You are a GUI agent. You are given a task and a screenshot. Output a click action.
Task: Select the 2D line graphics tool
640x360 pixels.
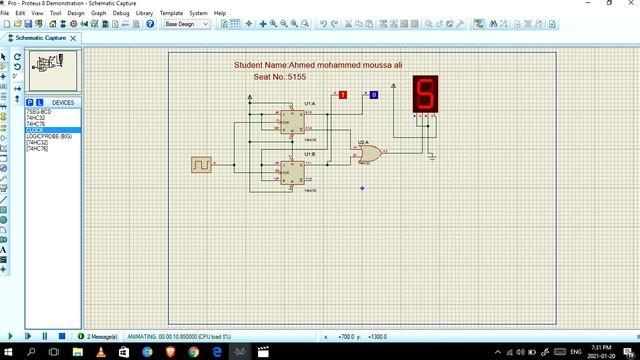[x=4, y=200]
